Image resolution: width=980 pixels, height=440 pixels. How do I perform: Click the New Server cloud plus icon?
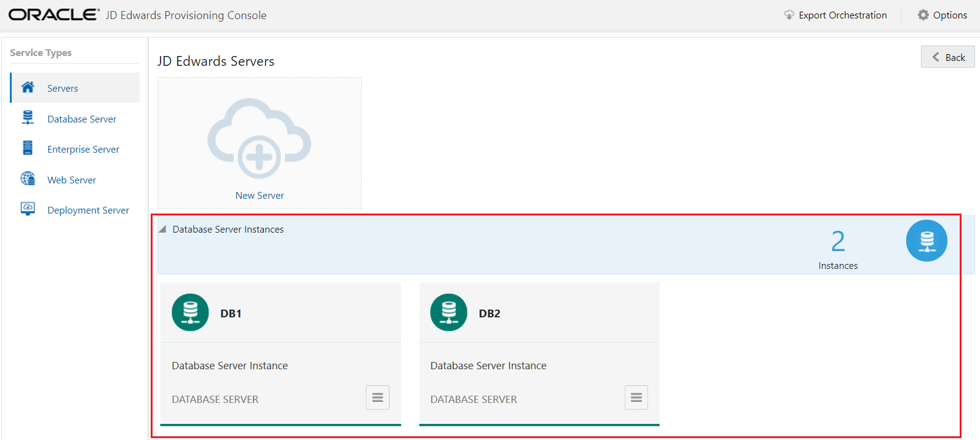(x=259, y=138)
